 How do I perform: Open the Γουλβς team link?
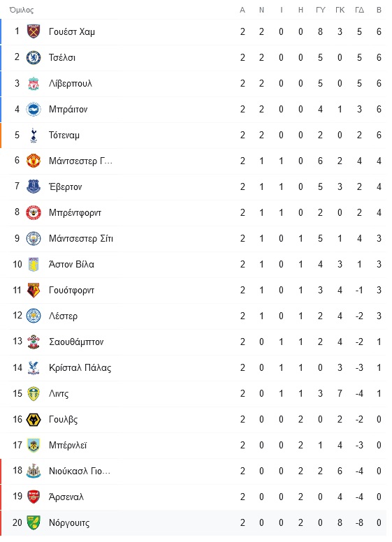64,419
